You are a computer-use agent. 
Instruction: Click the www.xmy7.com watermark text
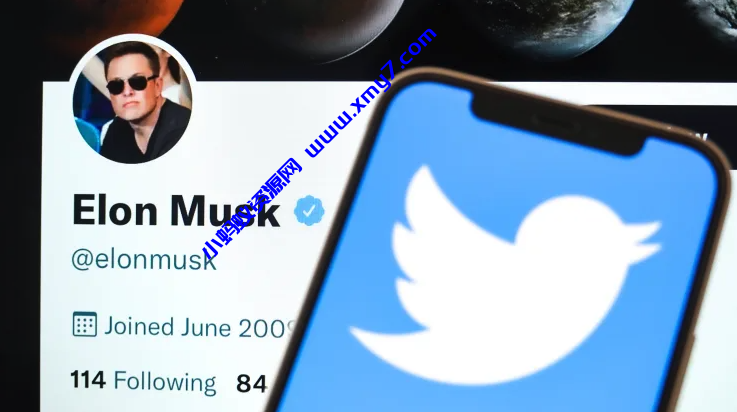[x=371, y=93]
